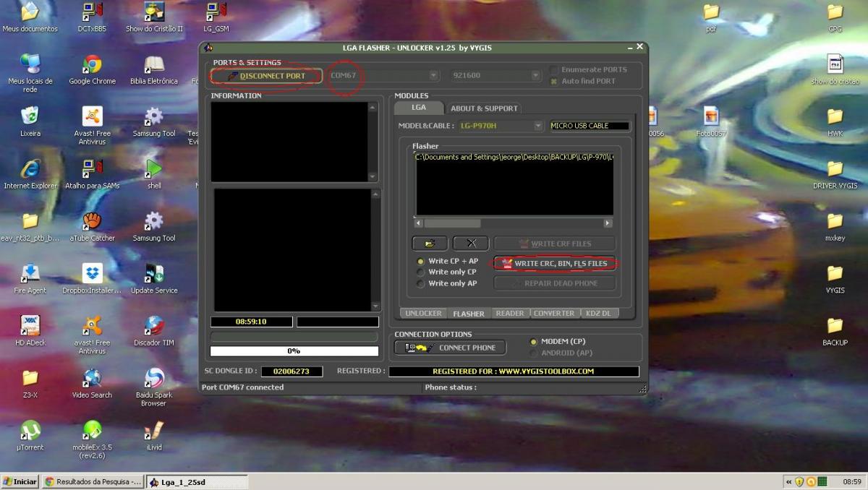Click the folder open icon button in Flasher
This screenshot has width=868, height=490.
pyautogui.click(x=430, y=244)
